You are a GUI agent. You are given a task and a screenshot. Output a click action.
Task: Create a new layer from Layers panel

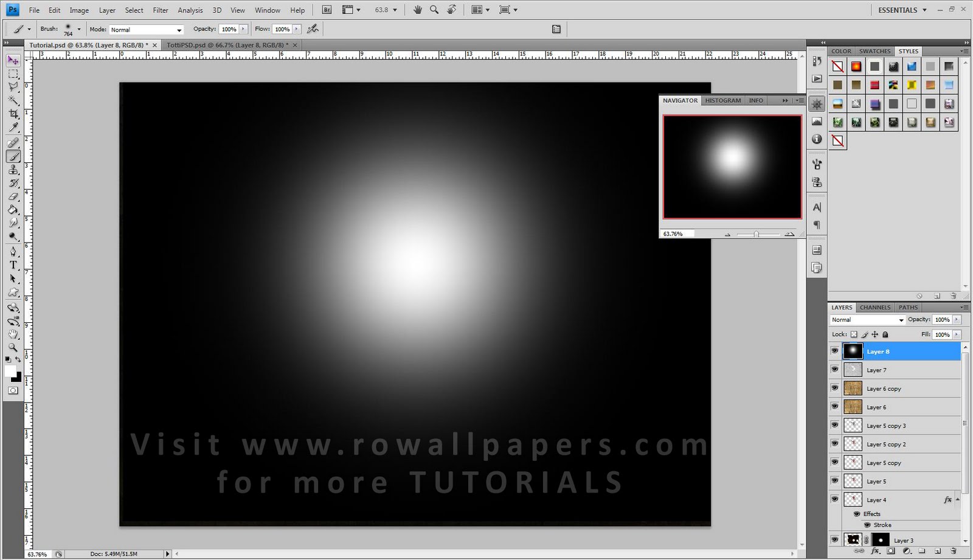pos(937,551)
